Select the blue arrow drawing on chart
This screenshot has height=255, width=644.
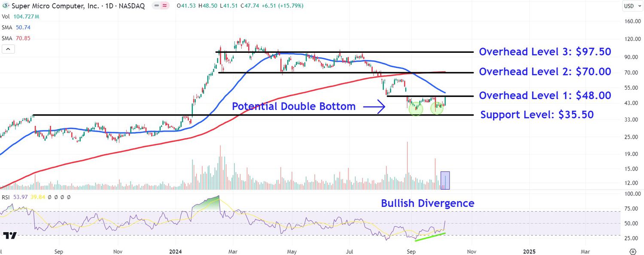[x=374, y=106]
